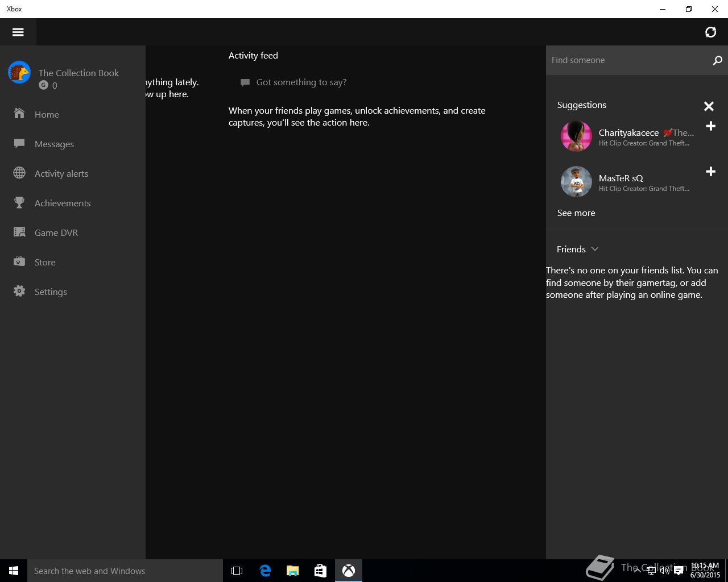728x582 pixels.
Task: Click the search magnifier icon
Action: tap(717, 60)
